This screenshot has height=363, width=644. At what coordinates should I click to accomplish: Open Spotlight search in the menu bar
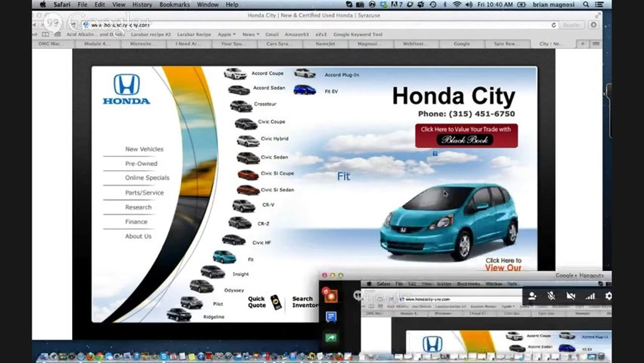pos(586,5)
